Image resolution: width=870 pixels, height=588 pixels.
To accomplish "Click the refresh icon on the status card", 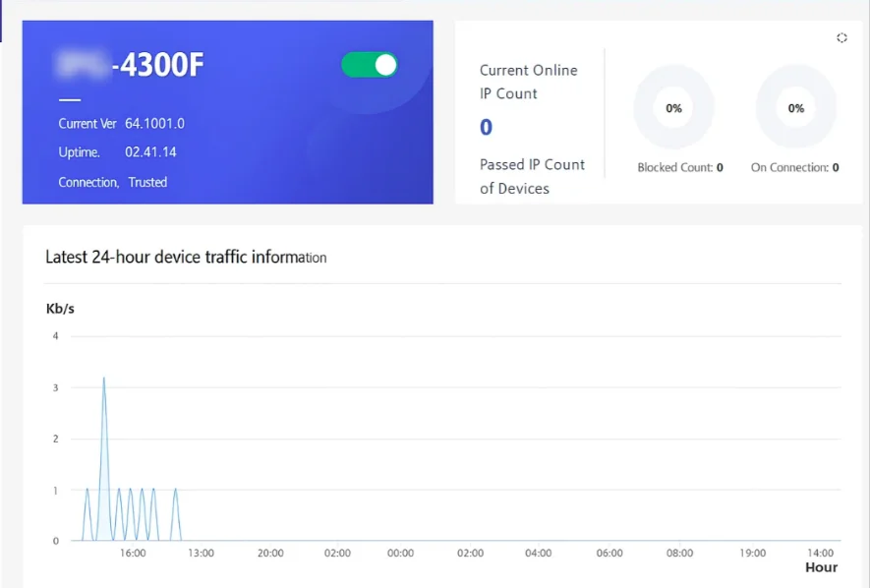I will tap(842, 37).
